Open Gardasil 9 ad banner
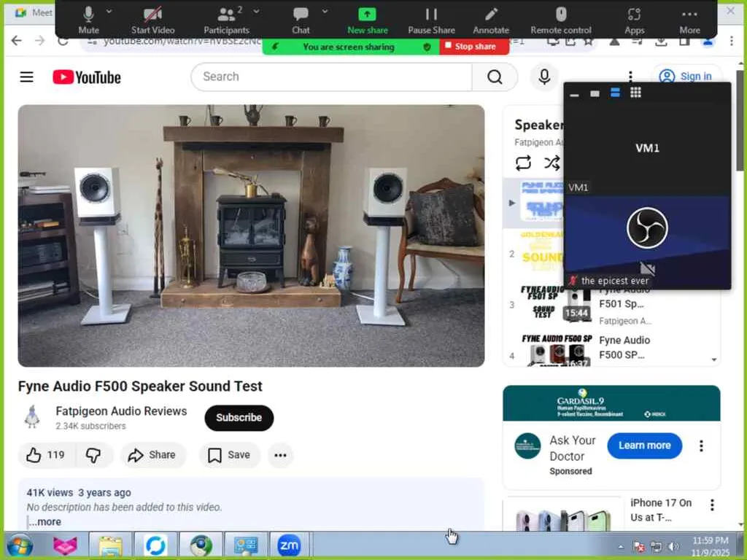 611,403
